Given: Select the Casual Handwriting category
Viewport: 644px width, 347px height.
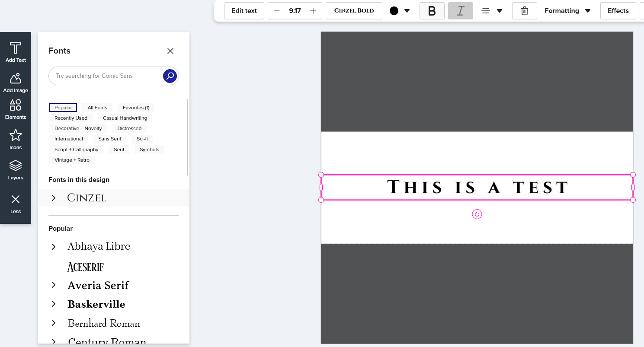Looking at the screenshot, I should coord(125,118).
